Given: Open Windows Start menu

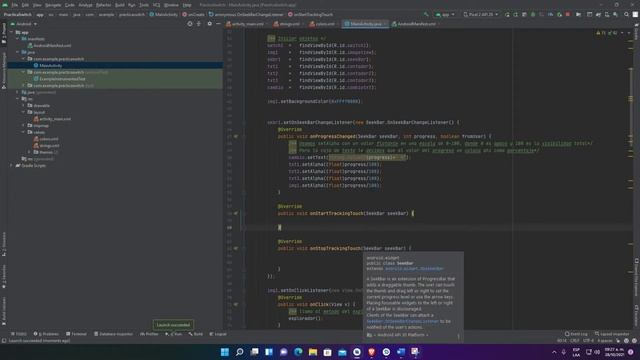Looking at the screenshot, I should (x=224, y=352).
